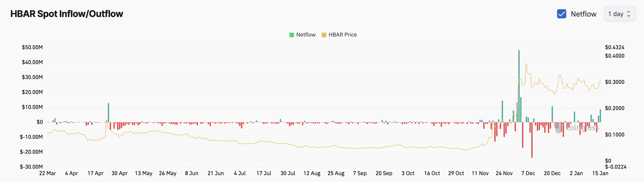Click the HBAR Spot Inflow/Outflow title
Viewport: 644px width, 182px height.
(67, 14)
